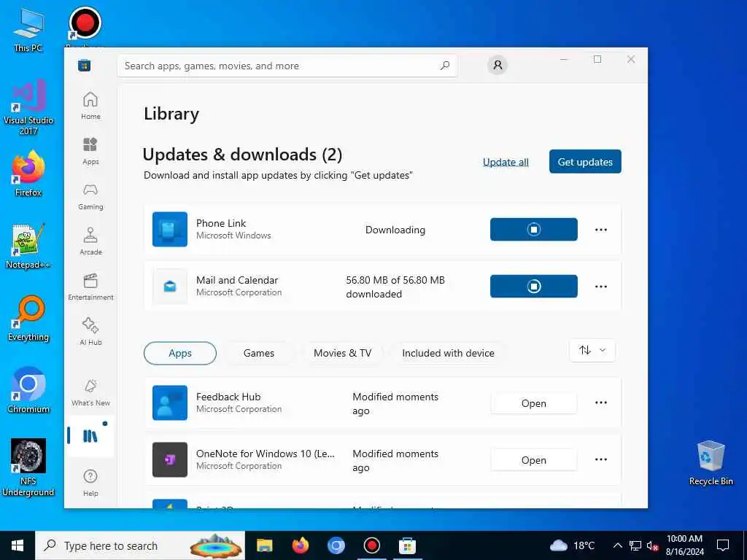The width and height of the screenshot is (747, 560).
Task: Select the Firefox desktop shortcut
Action: [x=28, y=174]
